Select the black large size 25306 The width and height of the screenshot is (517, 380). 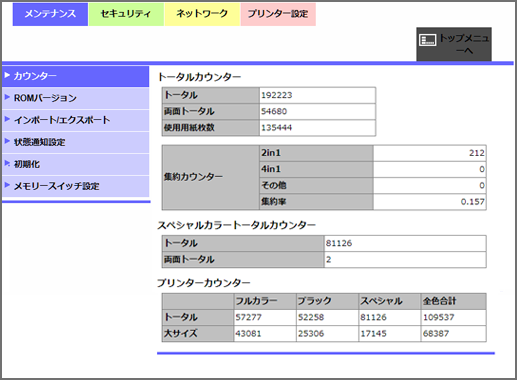pos(311,334)
